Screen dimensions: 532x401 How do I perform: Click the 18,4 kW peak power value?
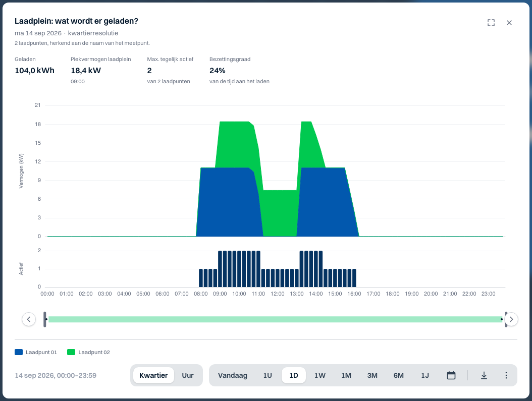pos(86,71)
